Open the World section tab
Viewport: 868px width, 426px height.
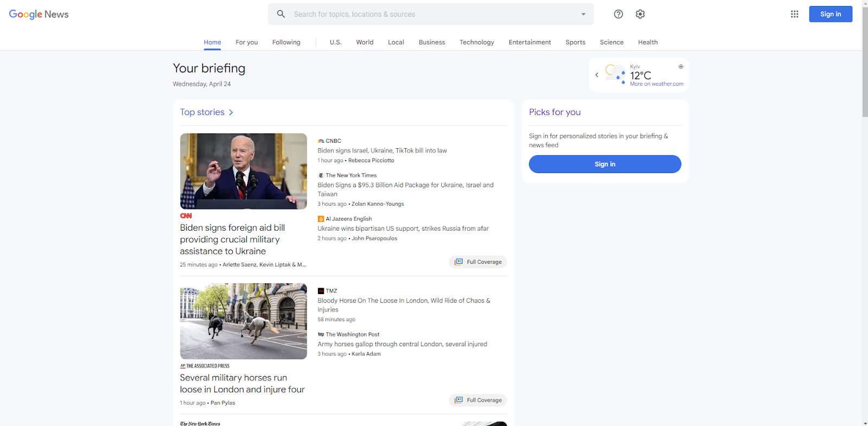[x=365, y=42]
